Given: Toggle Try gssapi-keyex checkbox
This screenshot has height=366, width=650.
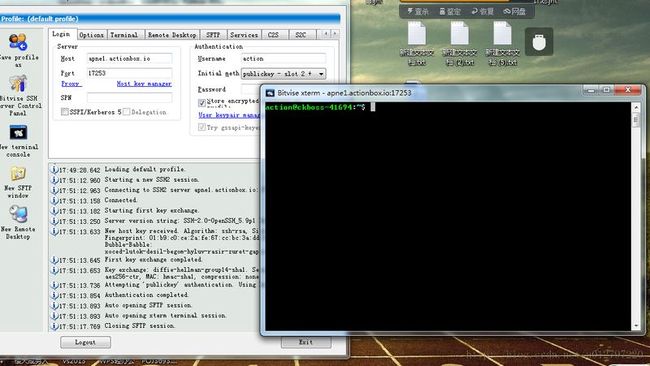Looking at the screenshot, I should coord(202,127).
